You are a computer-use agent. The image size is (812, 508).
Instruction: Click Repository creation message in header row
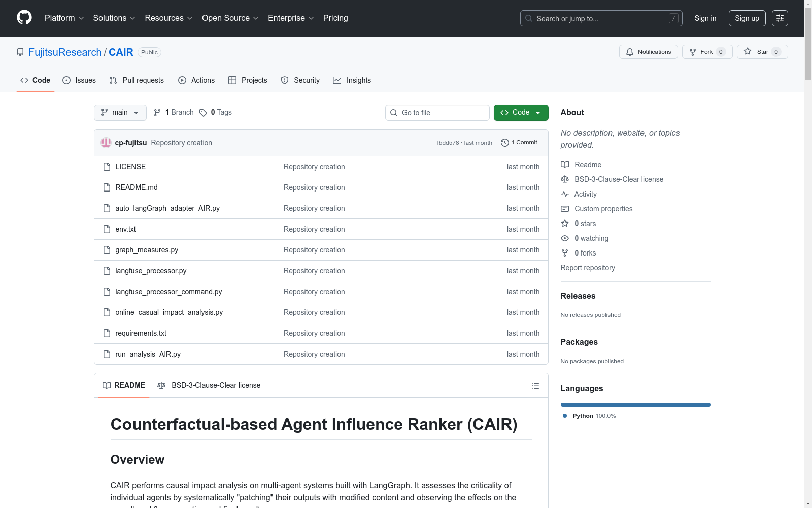tap(181, 143)
